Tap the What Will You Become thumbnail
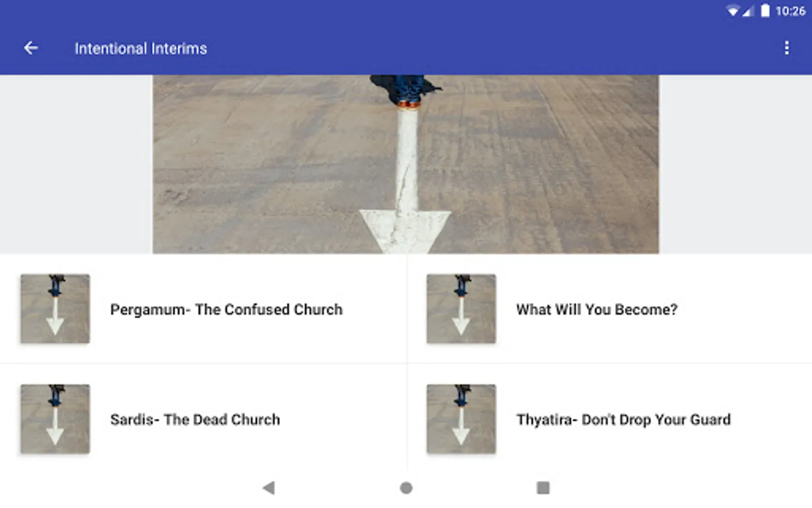 point(461,309)
